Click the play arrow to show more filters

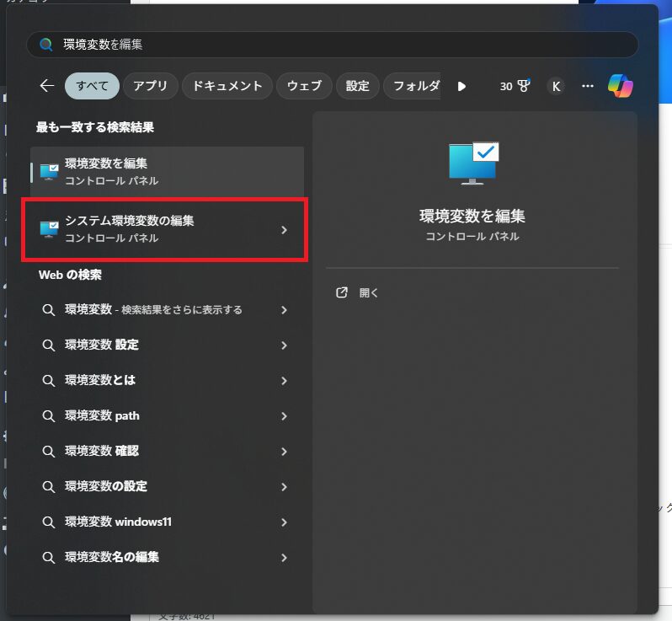pos(461,86)
